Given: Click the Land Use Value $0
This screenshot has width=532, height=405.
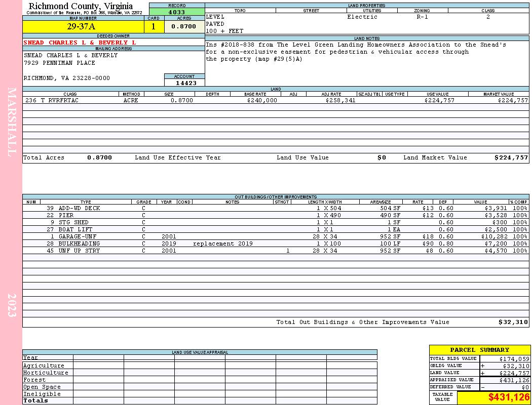Looking at the screenshot, I should click(x=382, y=157).
